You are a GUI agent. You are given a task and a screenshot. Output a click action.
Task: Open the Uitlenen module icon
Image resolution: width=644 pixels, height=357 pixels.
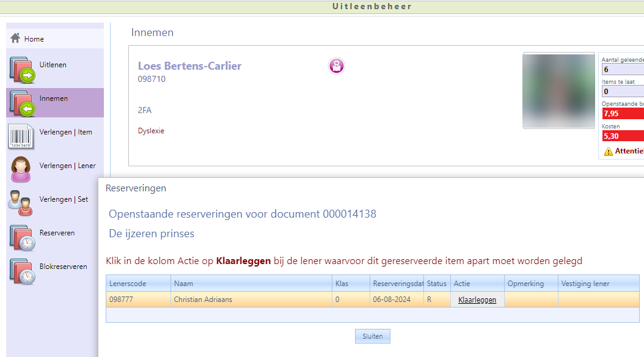[x=23, y=68]
